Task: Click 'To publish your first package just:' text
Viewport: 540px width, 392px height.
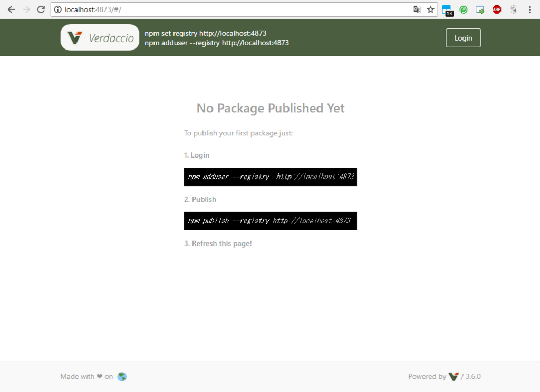Action: pyautogui.click(x=238, y=133)
